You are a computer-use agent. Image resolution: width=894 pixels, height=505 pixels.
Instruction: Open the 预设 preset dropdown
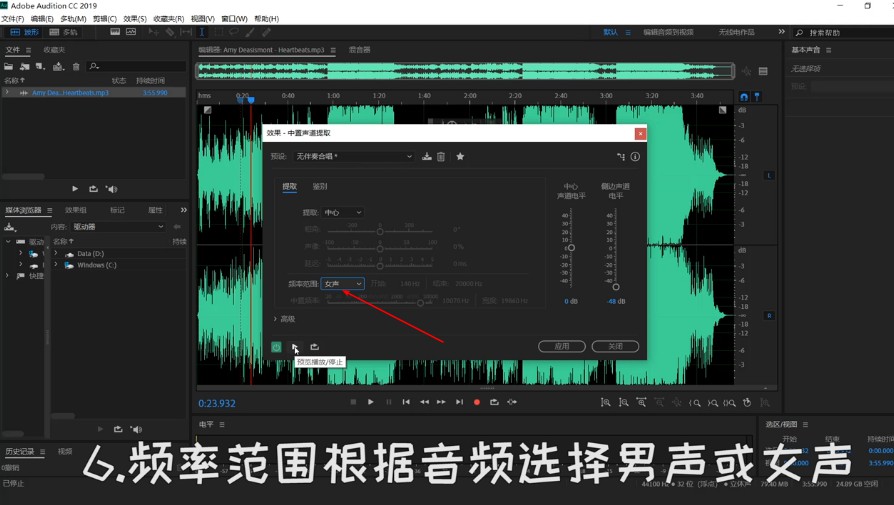[353, 156]
